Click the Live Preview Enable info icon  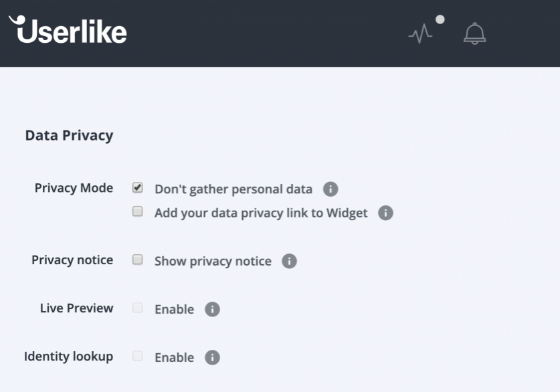(x=212, y=309)
